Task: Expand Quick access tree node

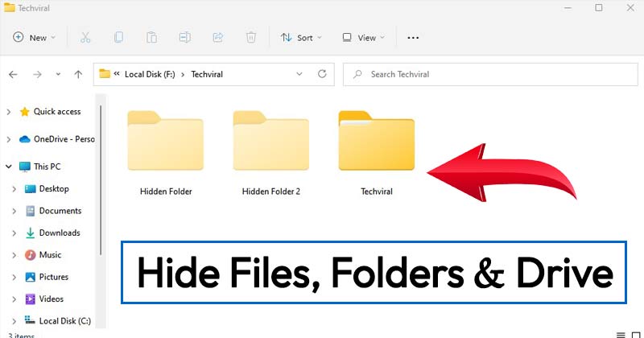Action: [9, 112]
